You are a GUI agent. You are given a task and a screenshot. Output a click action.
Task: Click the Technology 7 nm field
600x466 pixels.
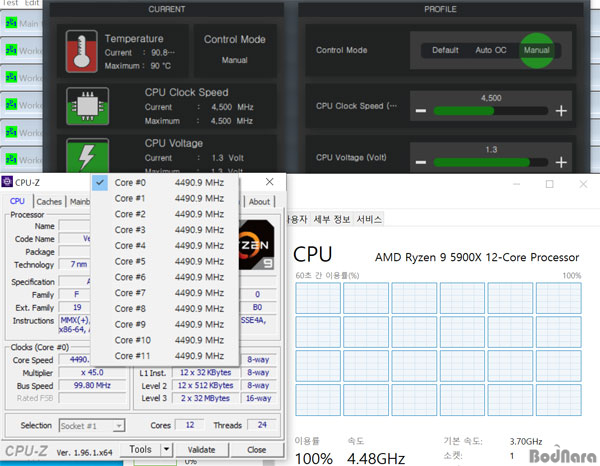[x=75, y=264]
